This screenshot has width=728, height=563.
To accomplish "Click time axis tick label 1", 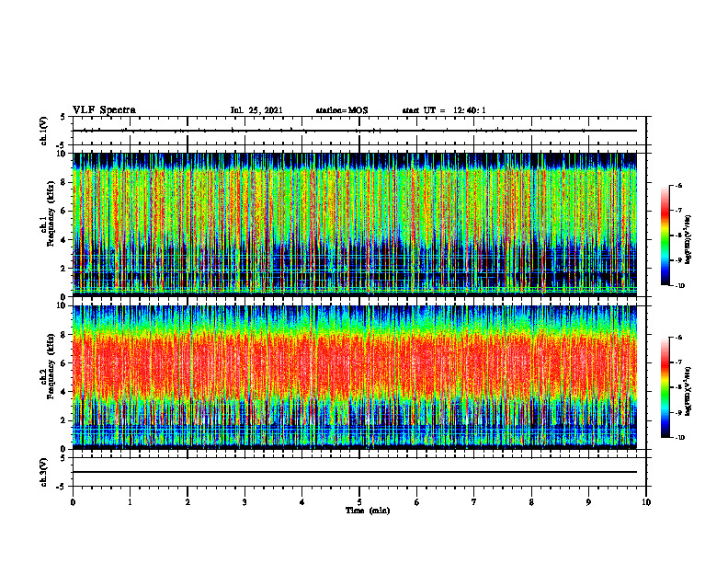I will (x=130, y=502).
